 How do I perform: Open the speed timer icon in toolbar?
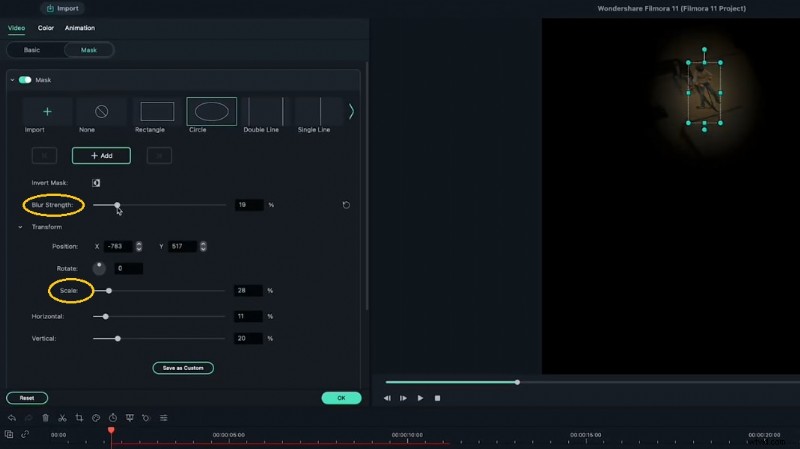click(x=113, y=417)
